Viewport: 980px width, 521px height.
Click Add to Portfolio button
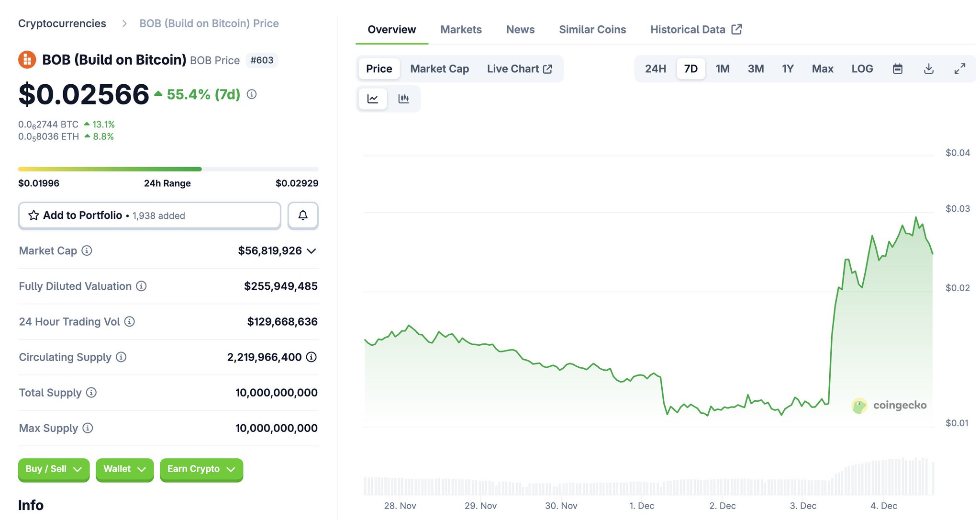[x=149, y=215]
